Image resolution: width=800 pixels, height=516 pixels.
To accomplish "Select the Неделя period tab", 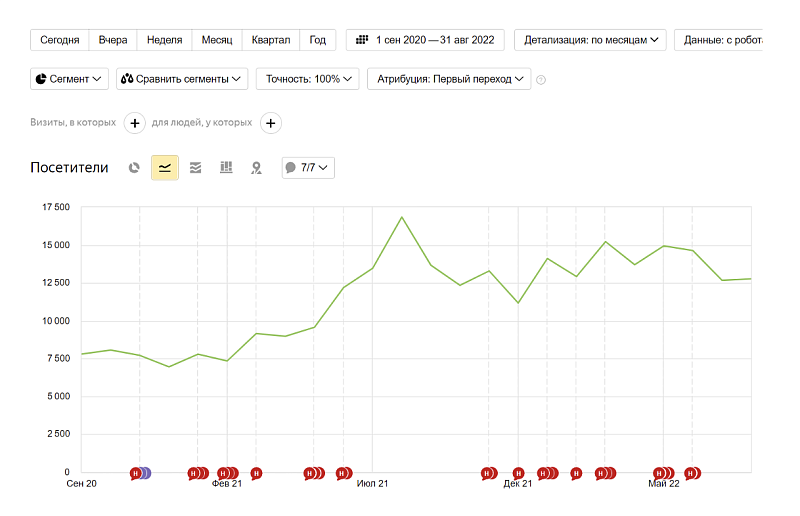I will click(164, 40).
